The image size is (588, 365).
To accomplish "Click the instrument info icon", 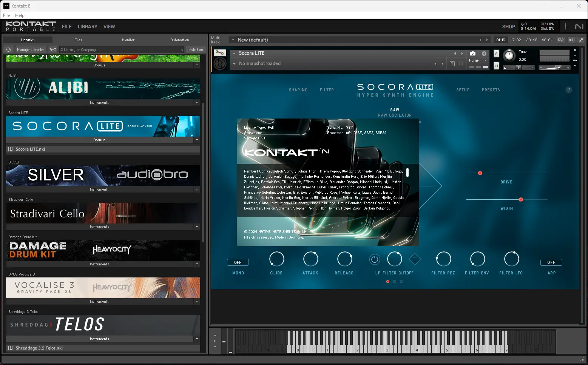I will tap(484, 54).
